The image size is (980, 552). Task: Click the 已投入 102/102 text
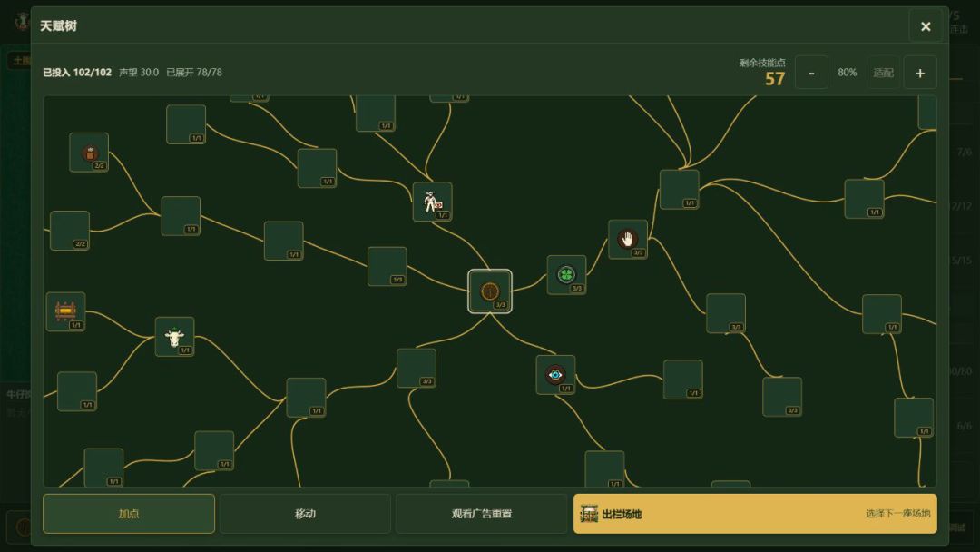pyautogui.click(x=77, y=73)
